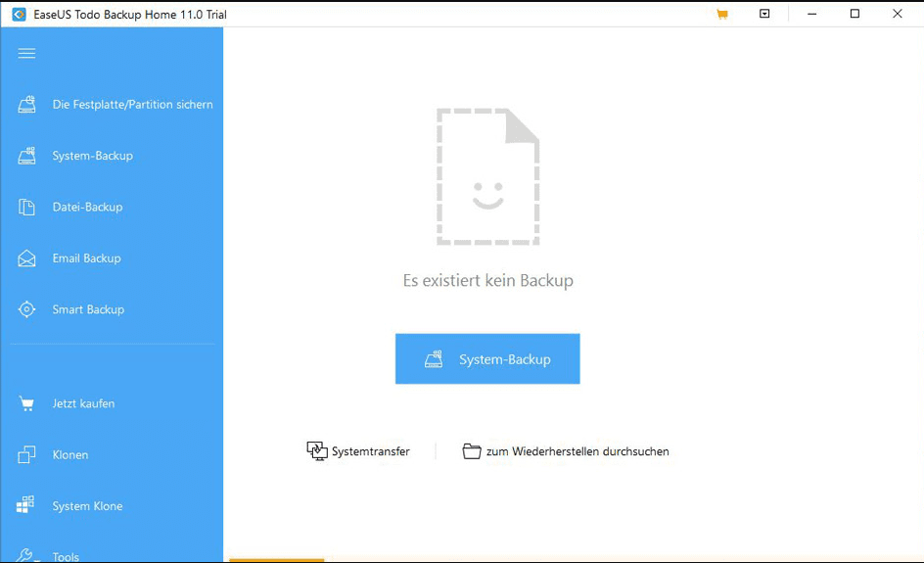The width and height of the screenshot is (924, 563).
Task: Open System Klone in the sidebar
Action: [x=88, y=506]
